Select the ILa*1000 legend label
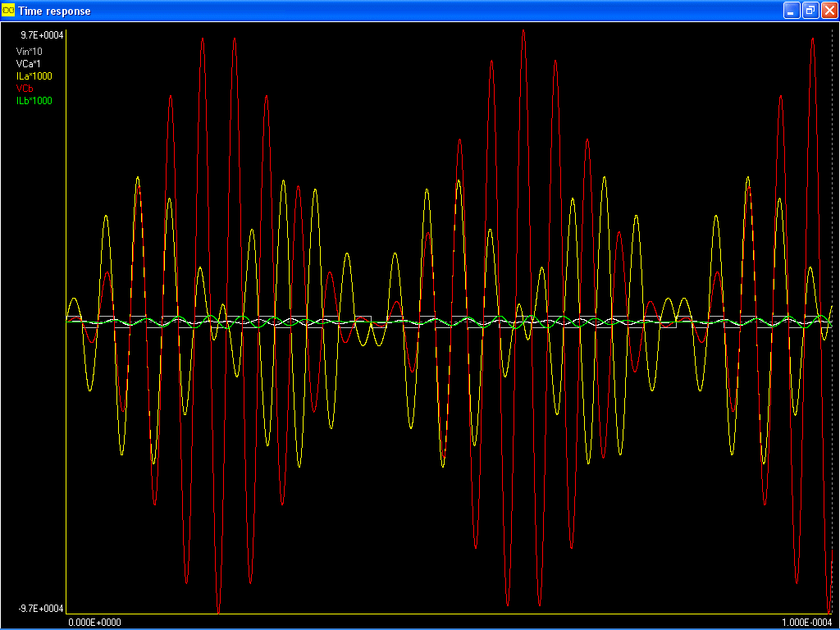840x630 pixels. (34, 76)
